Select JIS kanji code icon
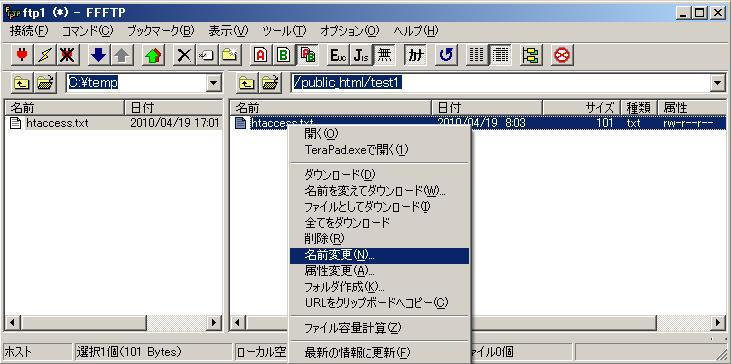 (x=361, y=55)
